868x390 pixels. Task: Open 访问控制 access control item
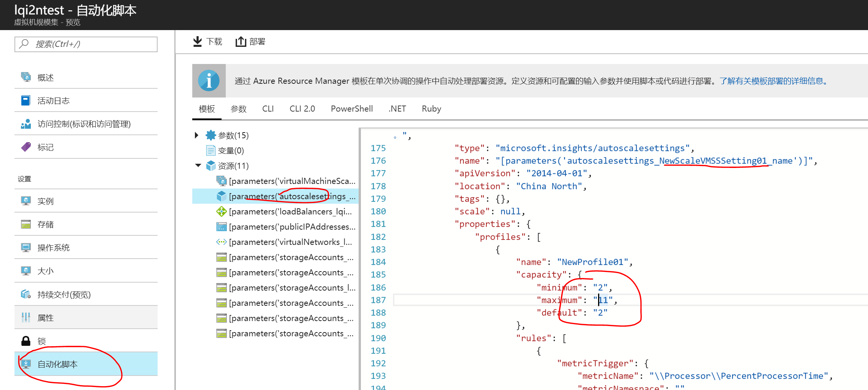84,124
